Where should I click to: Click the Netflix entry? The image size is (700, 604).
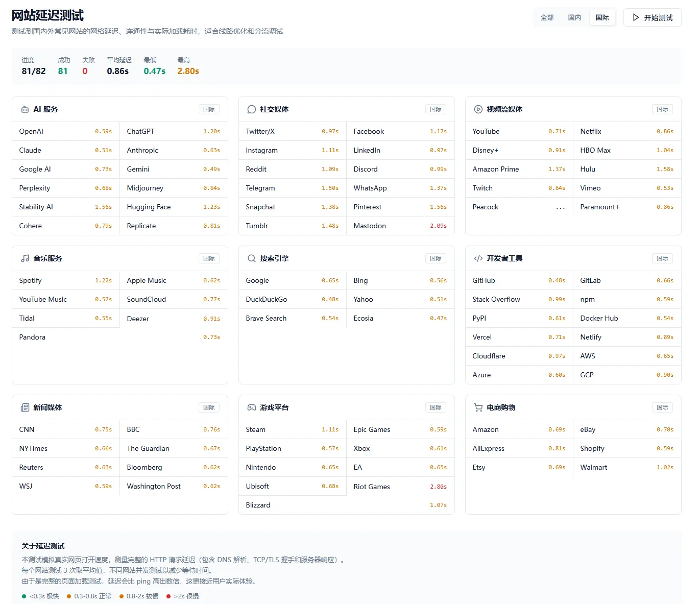pyautogui.click(x=627, y=131)
